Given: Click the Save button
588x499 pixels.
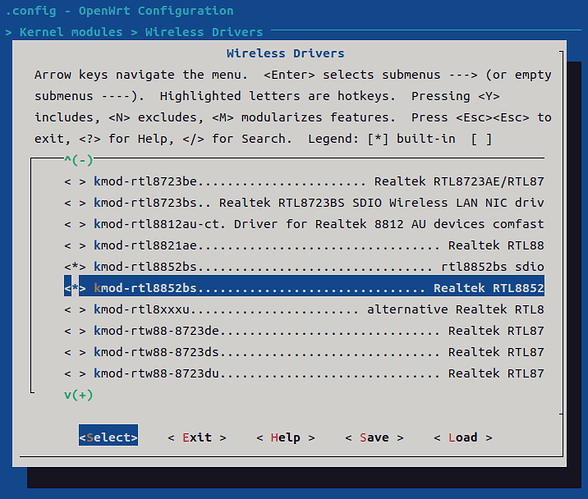Looking at the screenshot, I should 374,438.
